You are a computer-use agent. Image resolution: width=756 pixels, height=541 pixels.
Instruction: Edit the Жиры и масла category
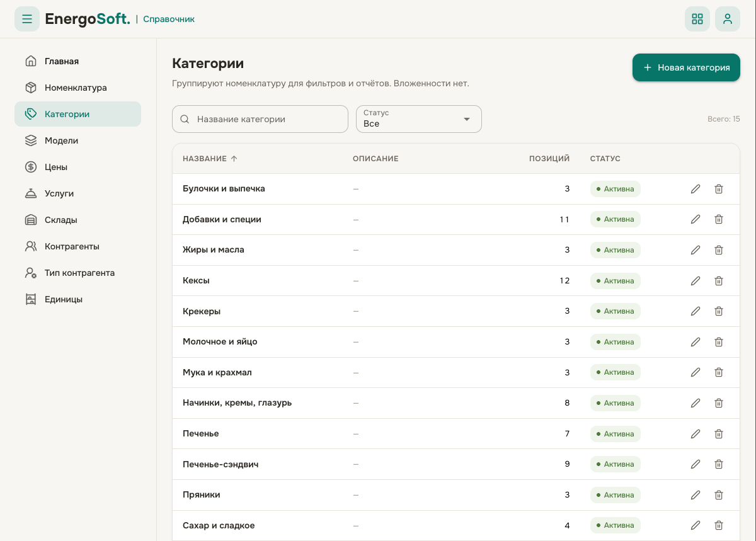point(696,250)
